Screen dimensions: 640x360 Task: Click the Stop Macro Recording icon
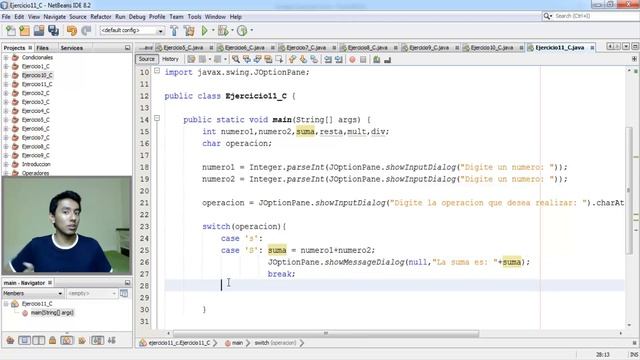363,60
